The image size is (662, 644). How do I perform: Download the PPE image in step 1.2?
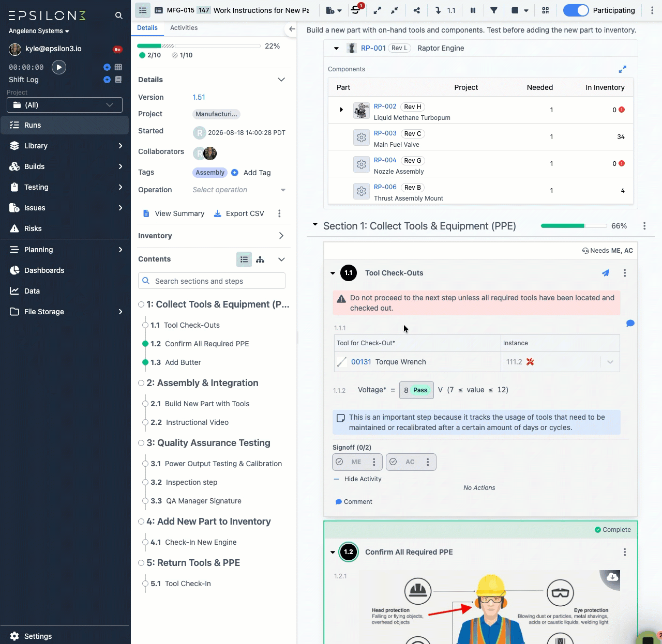pos(612,577)
